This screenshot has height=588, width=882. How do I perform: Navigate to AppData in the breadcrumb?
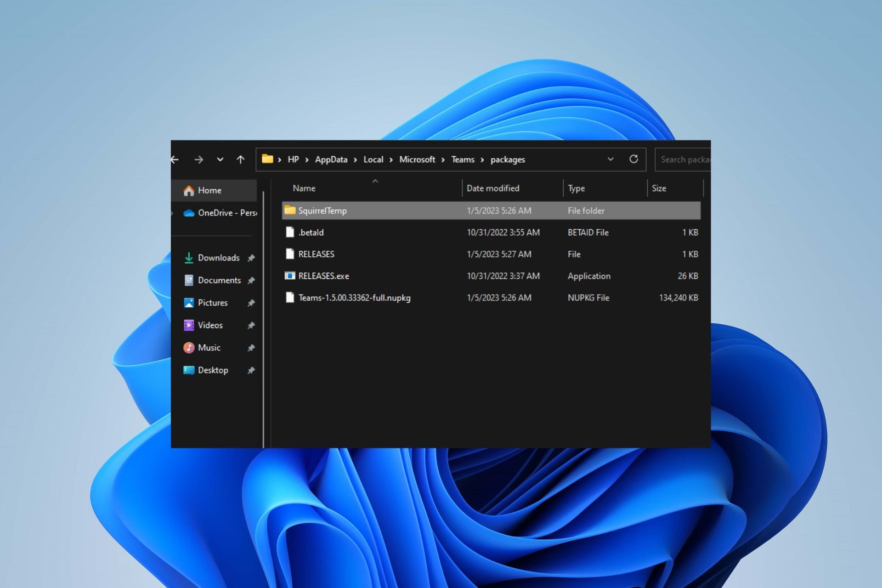pyautogui.click(x=331, y=159)
